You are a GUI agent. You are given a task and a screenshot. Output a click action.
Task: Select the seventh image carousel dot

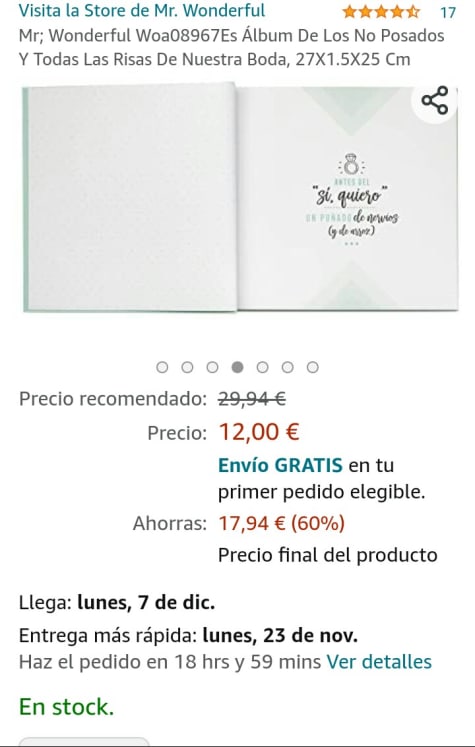(x=313, y=367)
